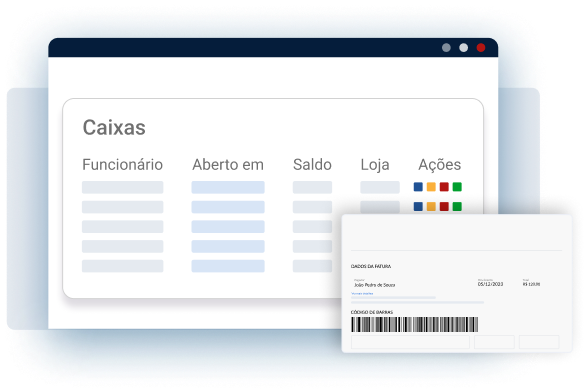Click the gray circle in window title bar
This screenshot has width=586, height=392.
(446, 47)
